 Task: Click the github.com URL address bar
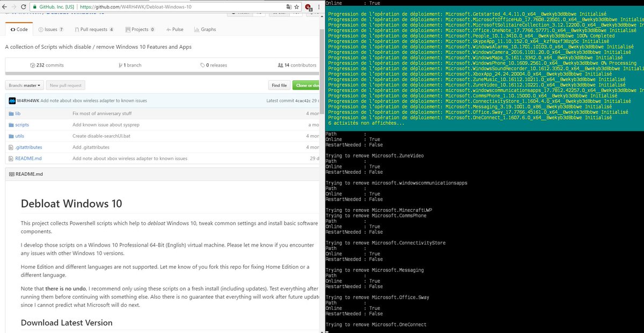161,7
